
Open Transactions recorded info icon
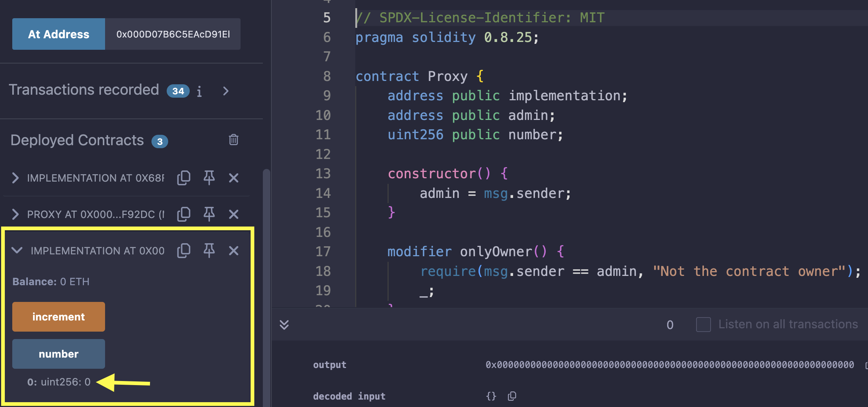pyautogui.click(x=199, y=91)
